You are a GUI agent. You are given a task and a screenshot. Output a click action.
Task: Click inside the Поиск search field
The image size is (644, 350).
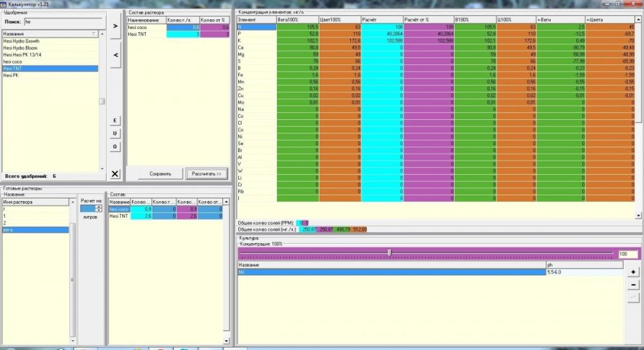(63, 22)
